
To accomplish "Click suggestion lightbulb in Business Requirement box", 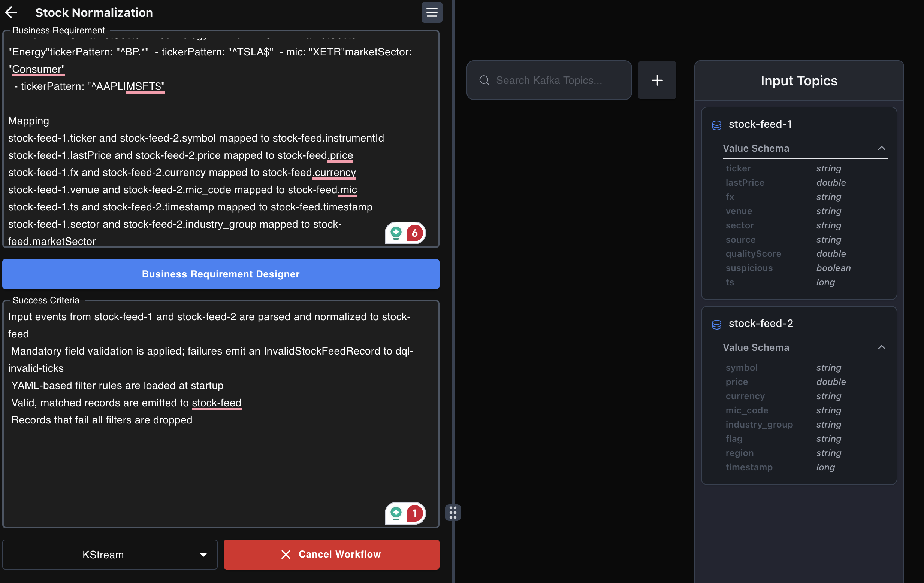I will click(x=396, y=233).
